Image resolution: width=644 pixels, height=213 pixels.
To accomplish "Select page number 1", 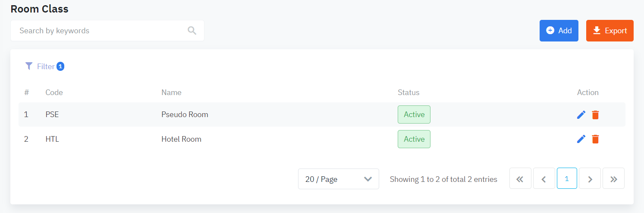I will pos(567,178).
